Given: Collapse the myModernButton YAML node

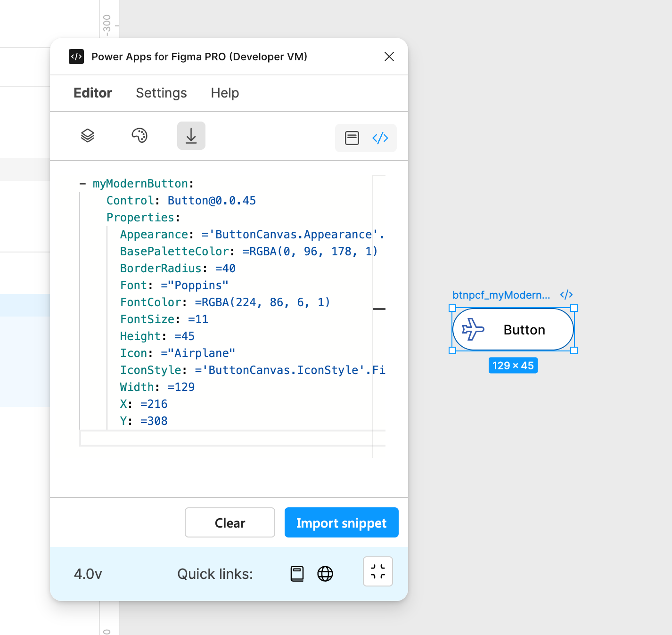Looking at the screenshot, I should point(83,184).
